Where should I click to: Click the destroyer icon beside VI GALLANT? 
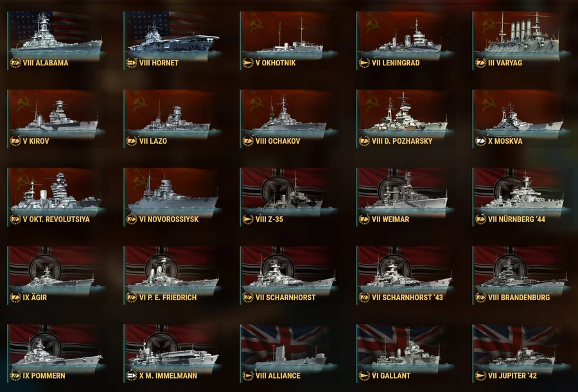[364, 376]
